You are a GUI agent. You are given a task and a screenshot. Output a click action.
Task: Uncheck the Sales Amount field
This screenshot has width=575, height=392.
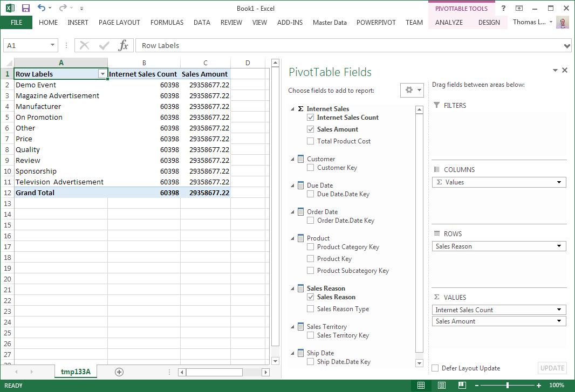[310, 129]
